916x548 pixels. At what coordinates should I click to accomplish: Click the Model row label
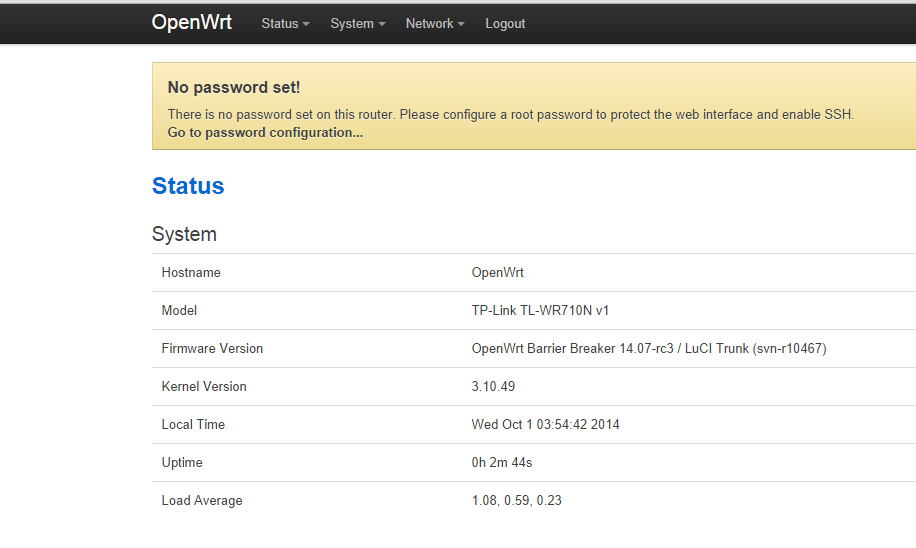coord(179,311)
